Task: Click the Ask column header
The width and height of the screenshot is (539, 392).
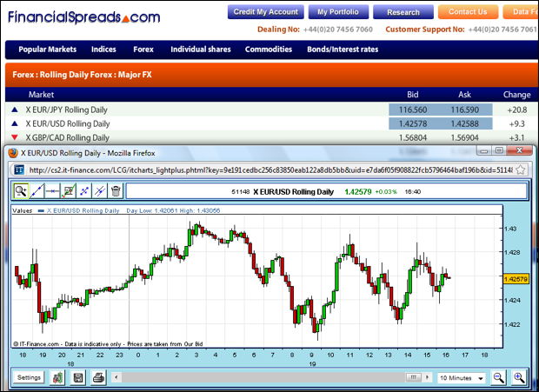Action: point(465,95)
